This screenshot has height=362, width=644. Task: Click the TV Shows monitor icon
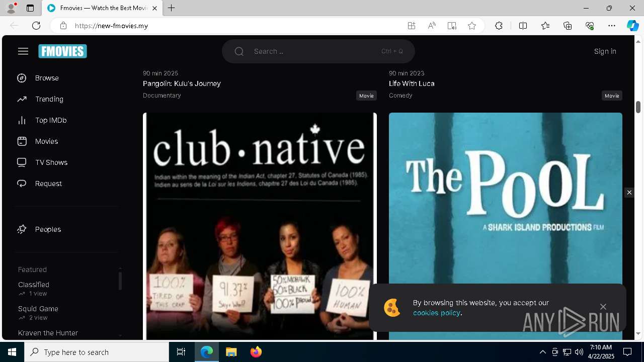22,162
